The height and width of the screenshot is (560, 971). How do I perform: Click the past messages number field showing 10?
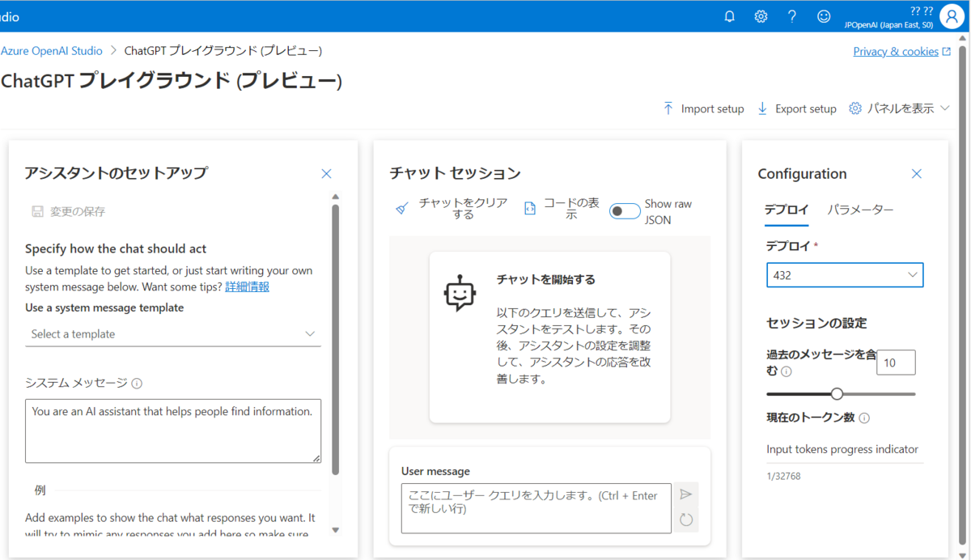896,363
